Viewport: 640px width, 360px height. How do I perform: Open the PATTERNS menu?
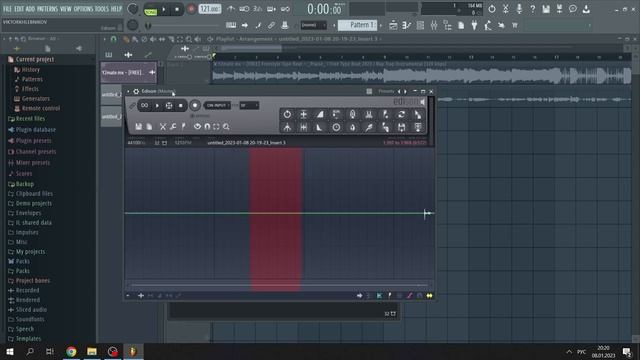pos(47,9)
